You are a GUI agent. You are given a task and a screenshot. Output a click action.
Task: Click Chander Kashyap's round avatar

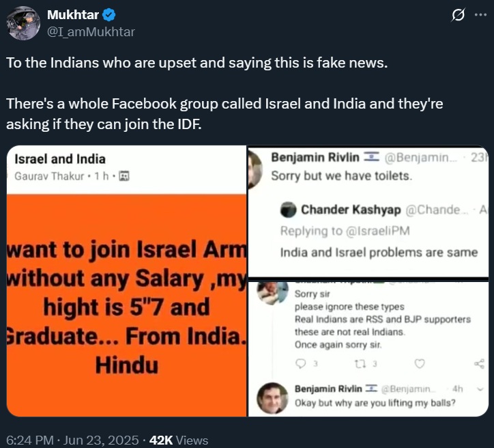(x=288, y=209)
